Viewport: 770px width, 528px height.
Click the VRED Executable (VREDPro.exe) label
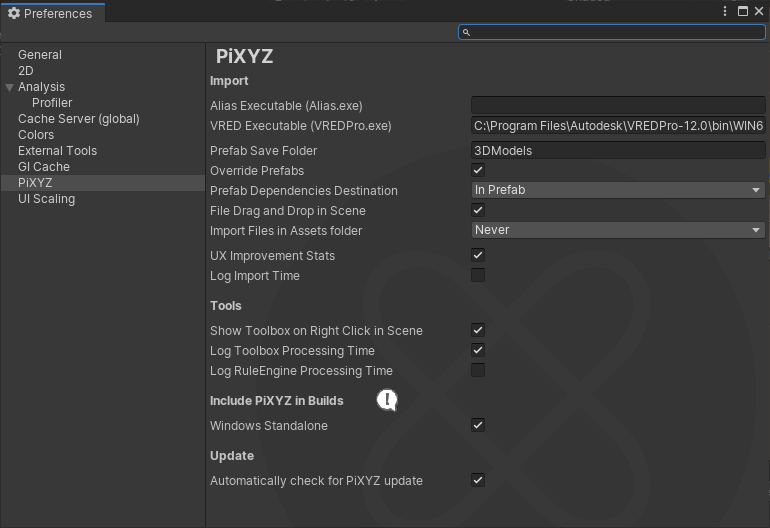coord(301,126)
